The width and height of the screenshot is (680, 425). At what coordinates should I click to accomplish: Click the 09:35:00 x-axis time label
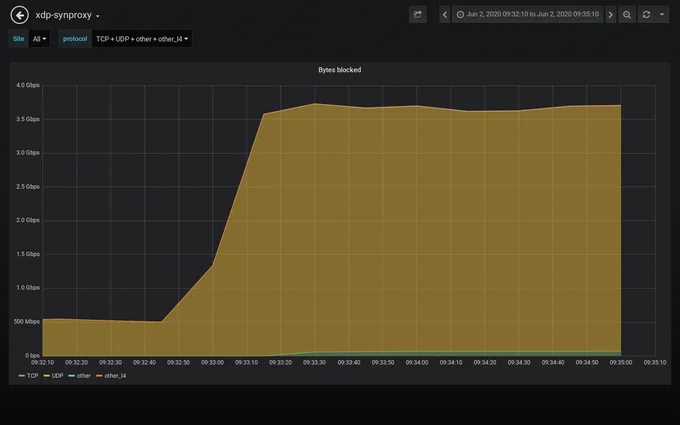click(x=621, y=362)
